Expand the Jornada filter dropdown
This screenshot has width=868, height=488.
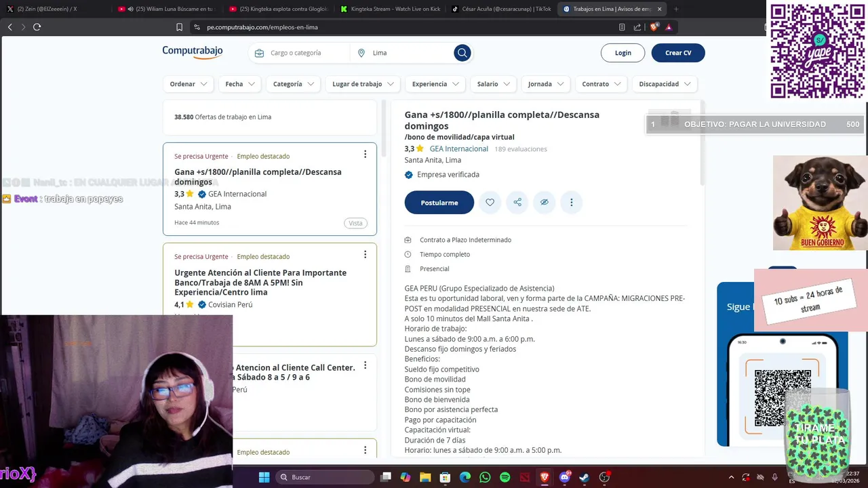click(x=546, y=84)
